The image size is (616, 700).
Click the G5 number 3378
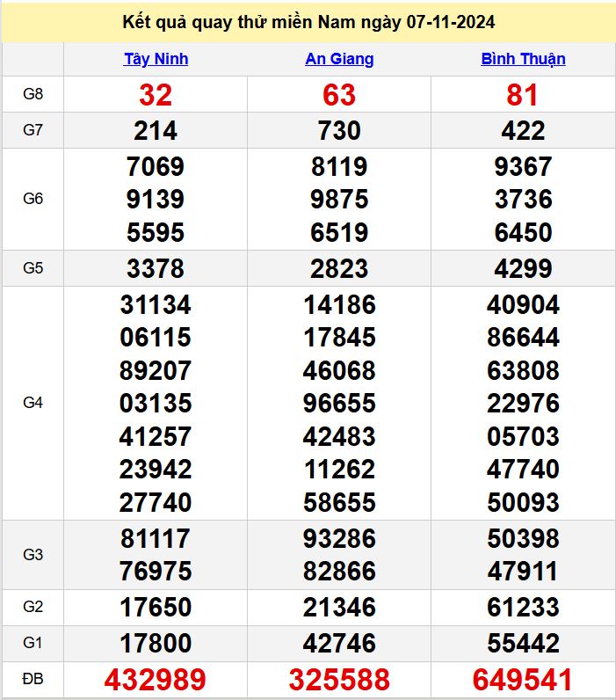156,269
